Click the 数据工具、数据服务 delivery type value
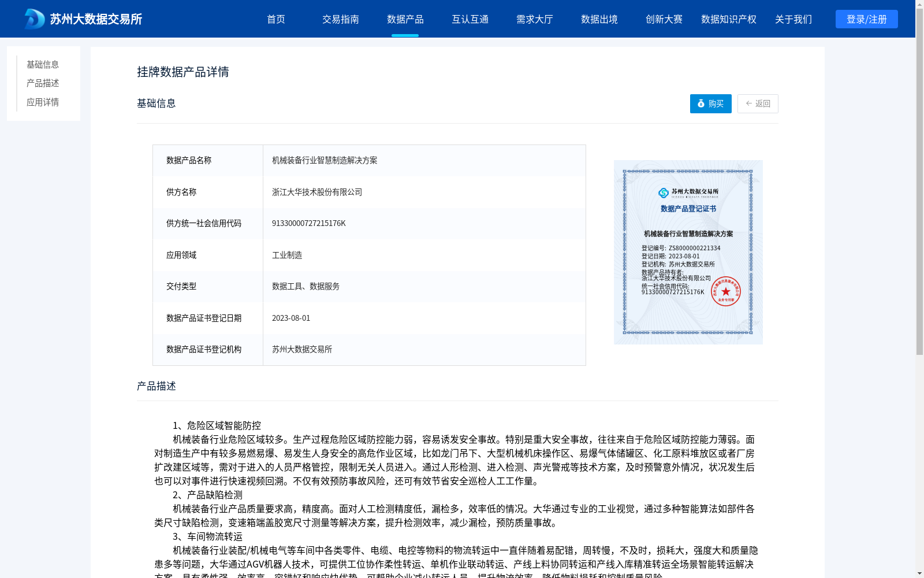Screen dimensions: 924x578 305,286
